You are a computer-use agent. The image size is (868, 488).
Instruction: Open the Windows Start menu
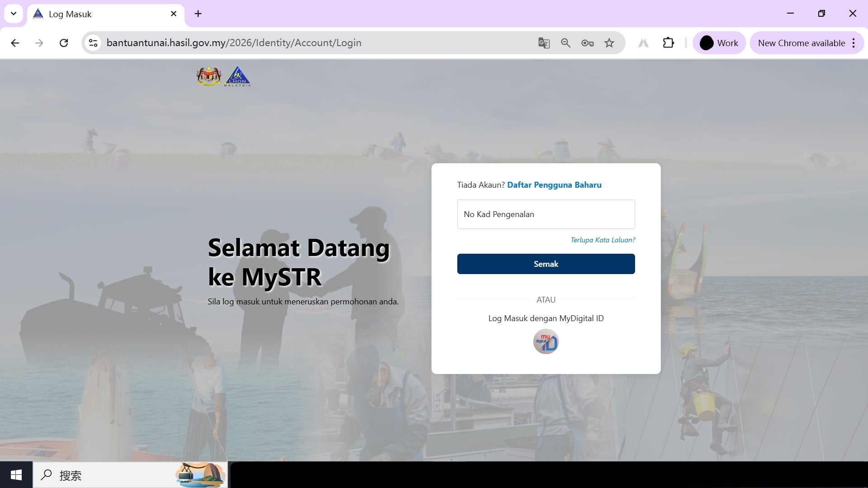(16, 475)
